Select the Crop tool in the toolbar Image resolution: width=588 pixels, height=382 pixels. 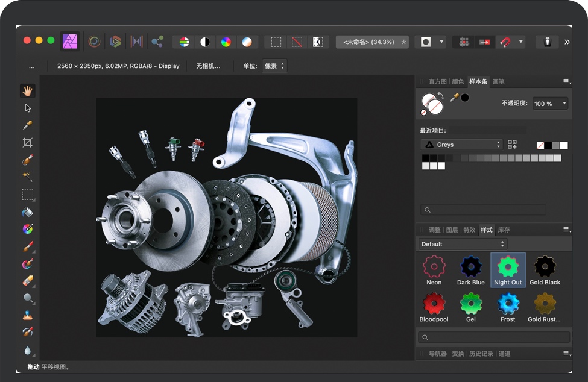[27, 143]
